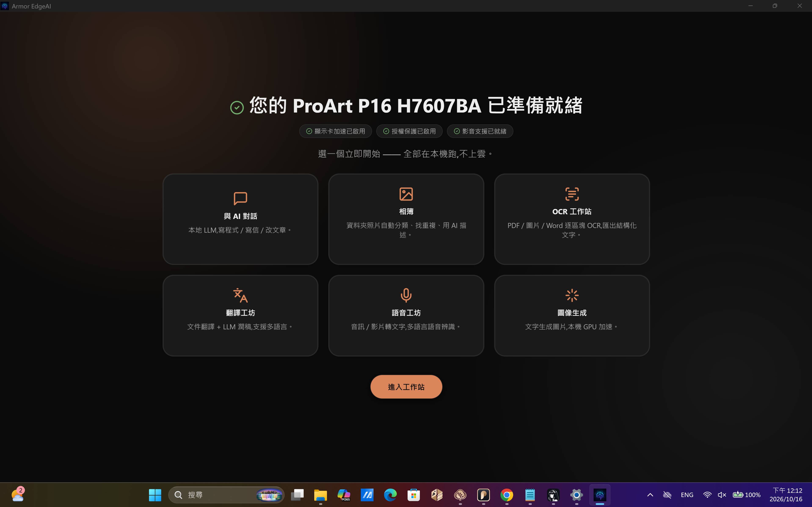Click the 影音支援已就緒 status badge
This screenshot has height=507, width=812.
[x=480, y=131]
